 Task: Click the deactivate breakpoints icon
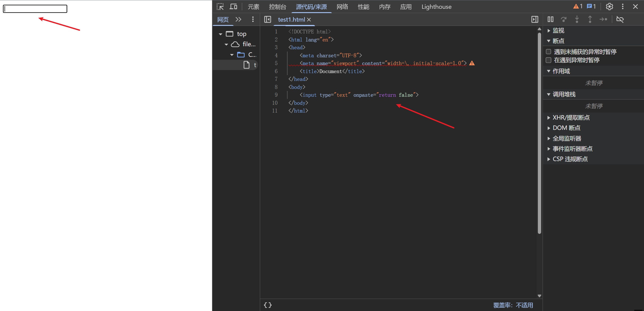coord(620,19)
